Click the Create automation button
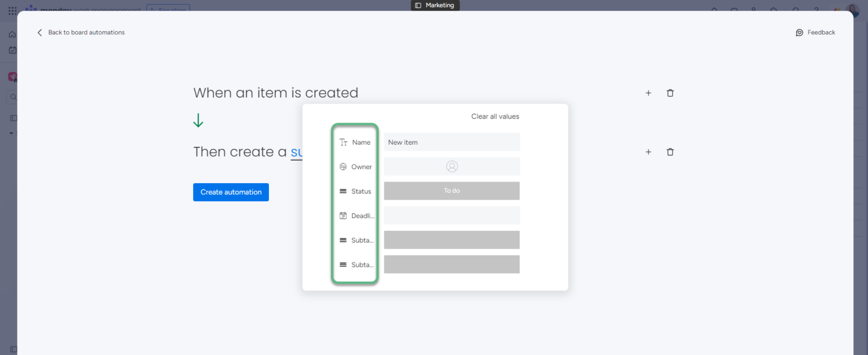 click(231, 192)
